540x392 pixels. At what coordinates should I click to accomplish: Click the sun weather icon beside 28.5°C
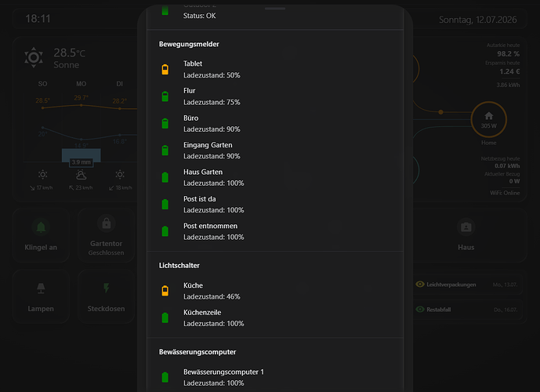click(x=34, y=57)
